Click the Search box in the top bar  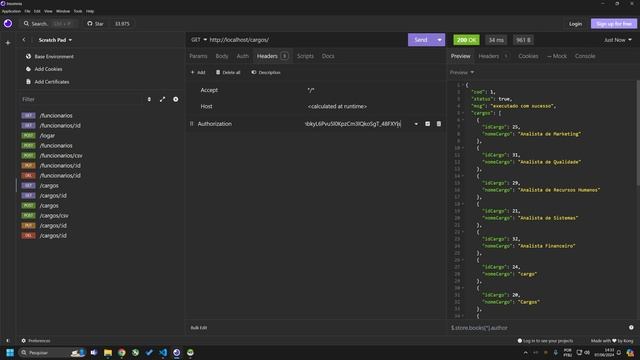point(50,24)
